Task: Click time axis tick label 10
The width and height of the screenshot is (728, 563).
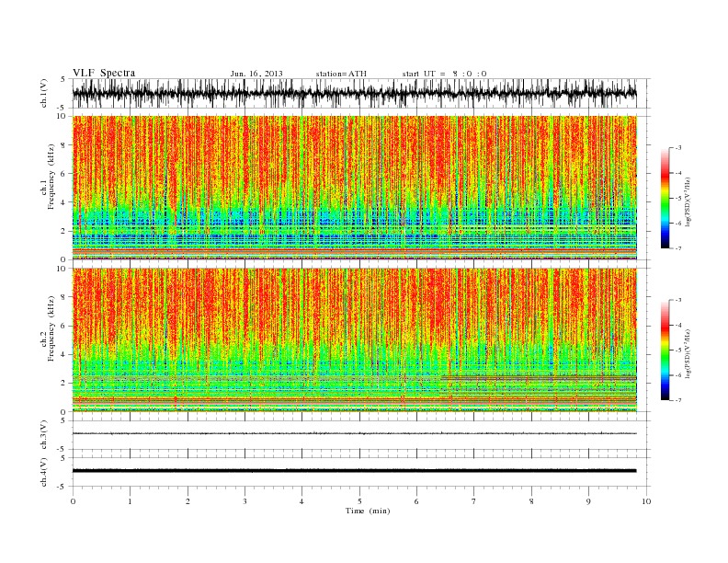Action: (646, 501)
